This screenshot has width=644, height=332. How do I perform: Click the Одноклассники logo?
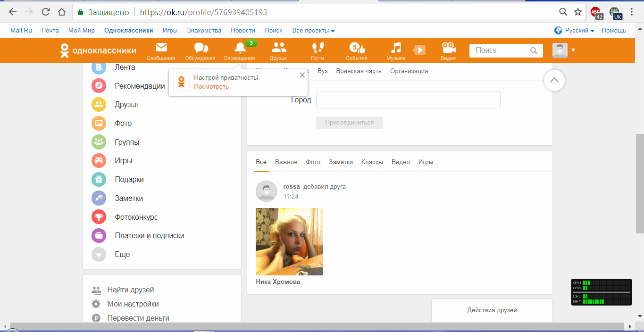point(98,50)
